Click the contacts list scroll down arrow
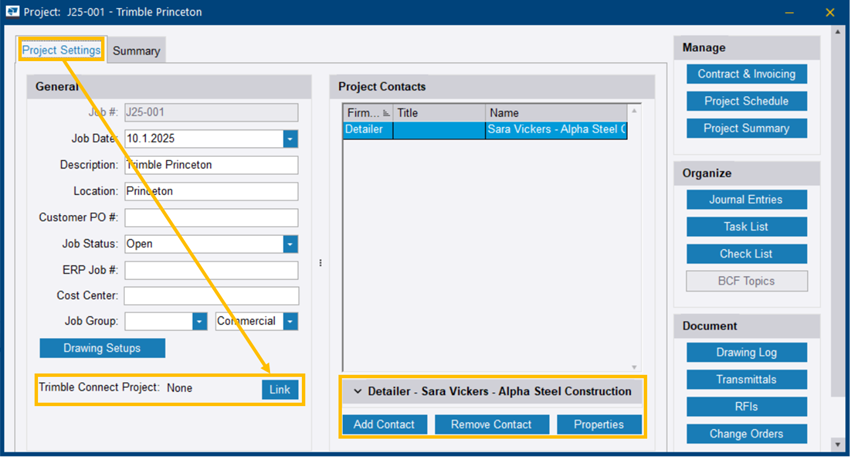This screenshot has height=457, width=850. point(634,367)
